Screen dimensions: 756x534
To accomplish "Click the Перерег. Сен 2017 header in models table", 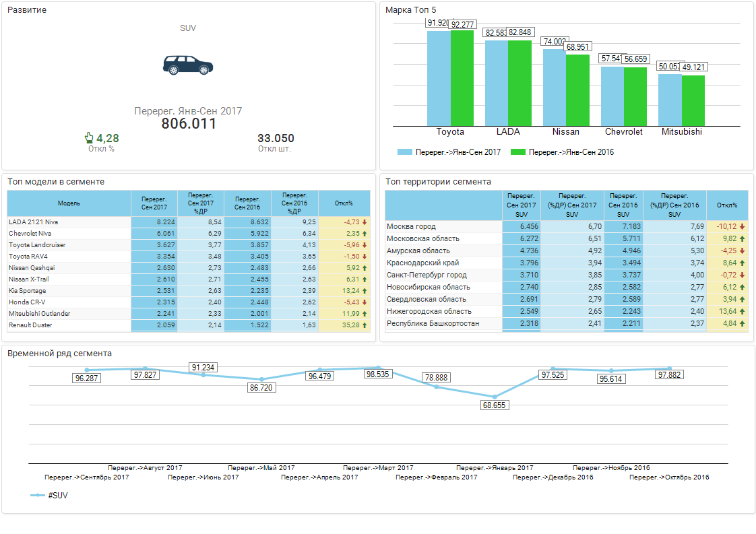I will 154,203.
